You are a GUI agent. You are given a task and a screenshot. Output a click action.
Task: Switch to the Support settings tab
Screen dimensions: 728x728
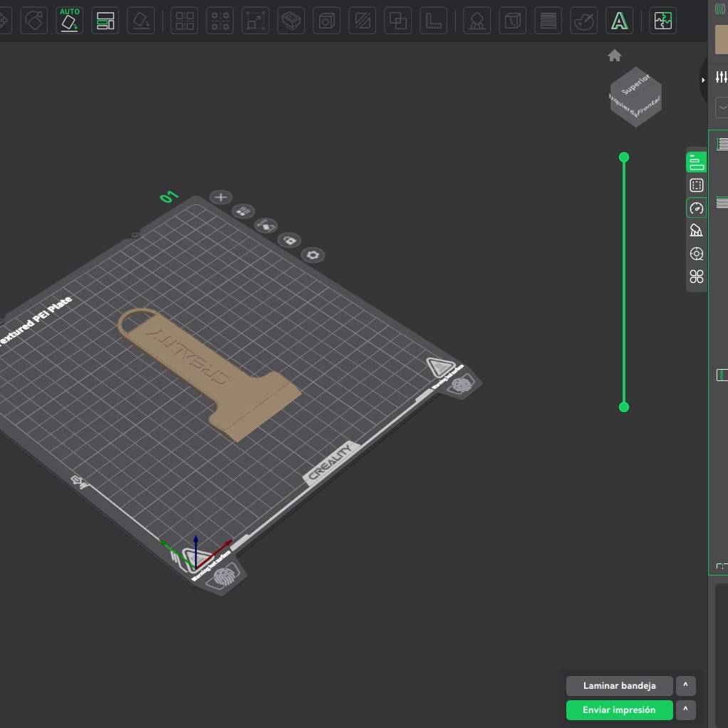697,230
